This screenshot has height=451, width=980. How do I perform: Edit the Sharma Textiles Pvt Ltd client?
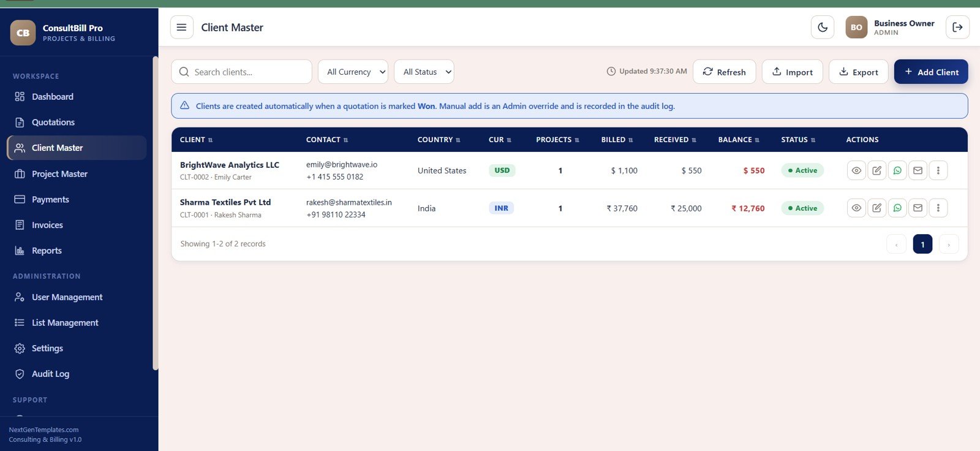point(876,208)
